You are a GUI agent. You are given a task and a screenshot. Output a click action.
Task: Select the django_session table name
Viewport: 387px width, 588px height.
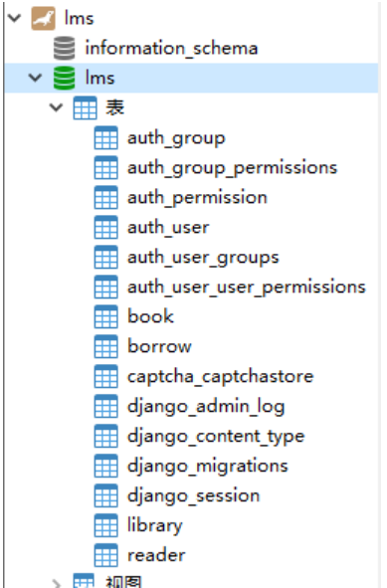coord(193,496)
